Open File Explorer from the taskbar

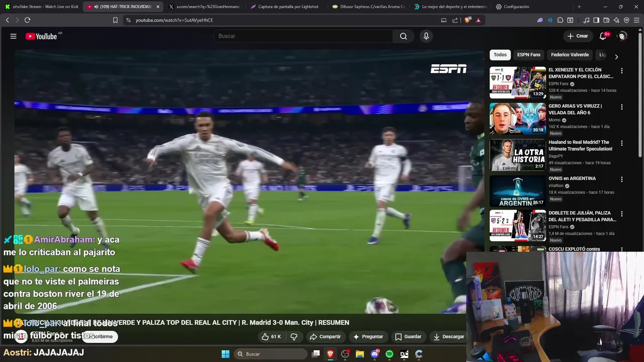pos(360,354)
